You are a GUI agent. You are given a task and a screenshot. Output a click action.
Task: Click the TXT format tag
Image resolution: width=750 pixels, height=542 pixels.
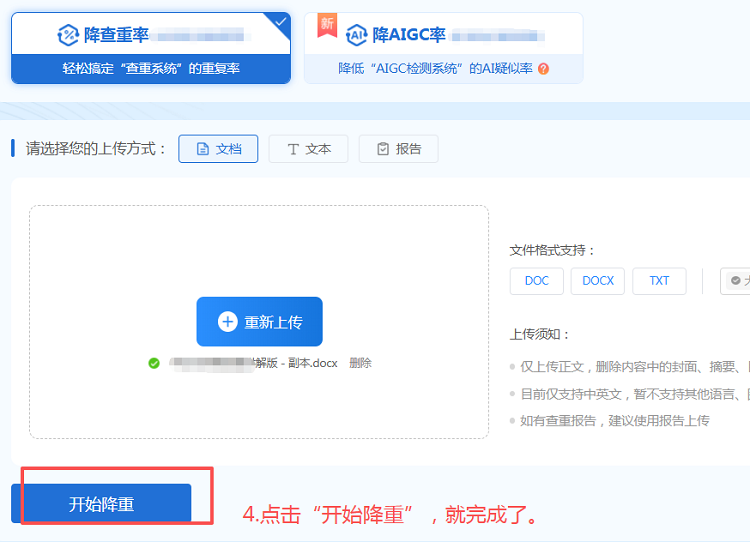pyautogui.click(x=659, y=281)
